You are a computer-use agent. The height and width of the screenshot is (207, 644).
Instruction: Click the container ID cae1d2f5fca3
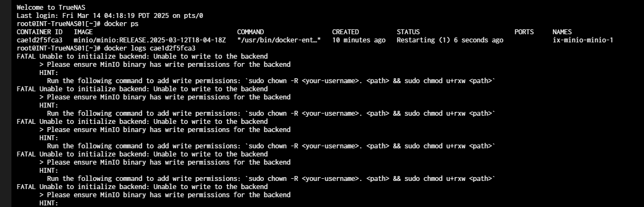click(40, 40)
